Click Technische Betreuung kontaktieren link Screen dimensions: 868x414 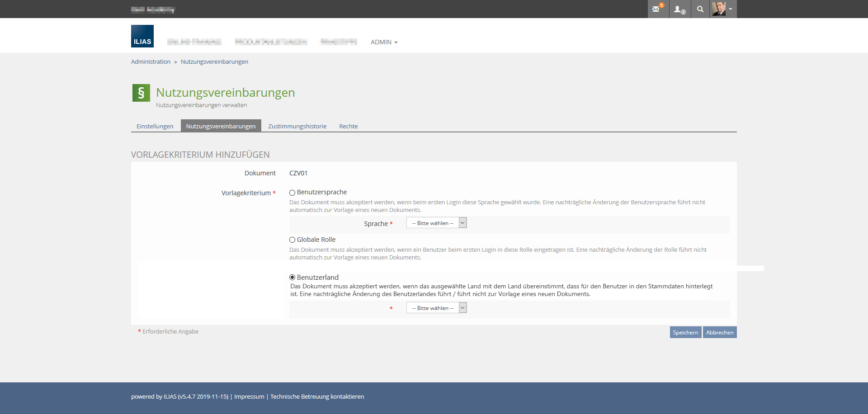click(x=317, y=396)
